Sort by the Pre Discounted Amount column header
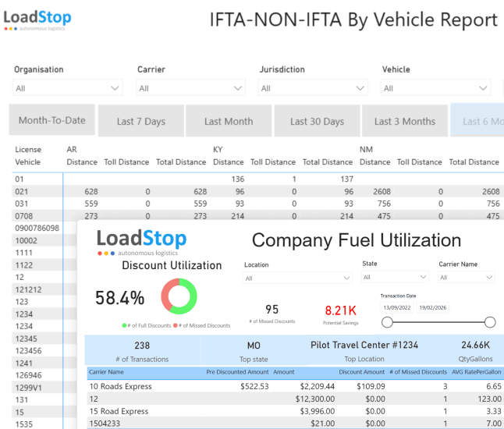 [237, 372]
